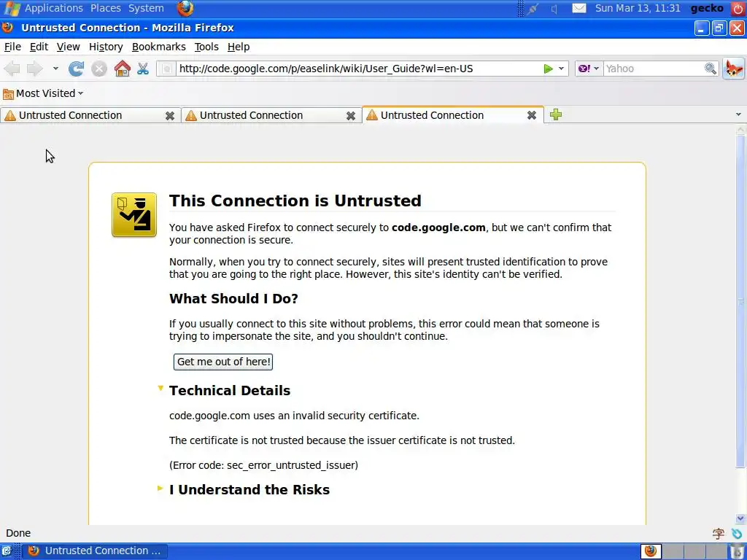747x560 pixels.
Task: Click the bold code.google.com text
Action: 438,227
